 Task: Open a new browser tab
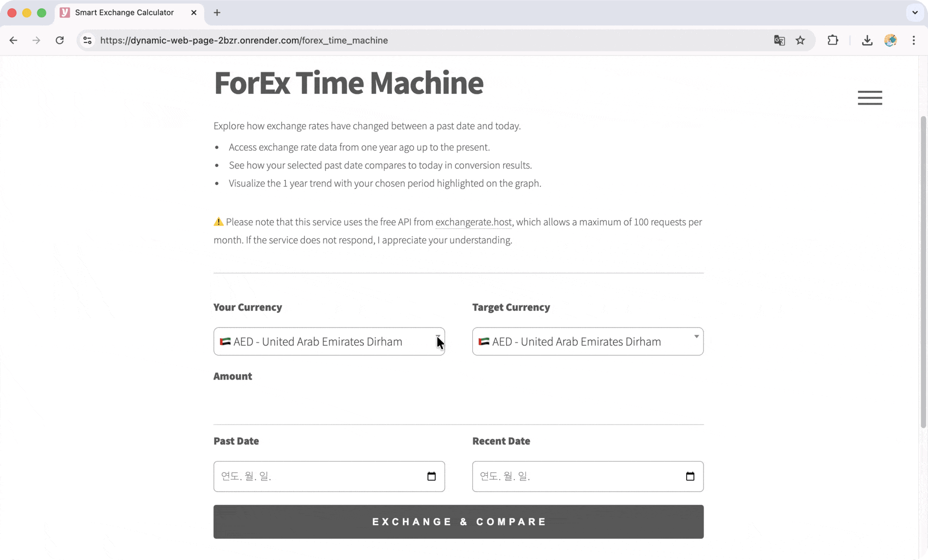(217, 13)
